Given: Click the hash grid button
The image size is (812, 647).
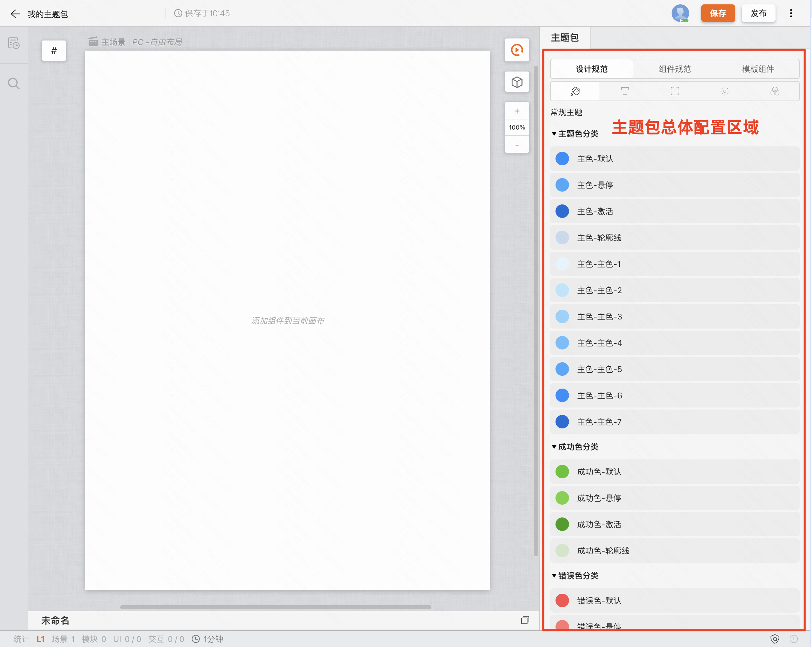Looking at the screenshot, I should (54, 51).
